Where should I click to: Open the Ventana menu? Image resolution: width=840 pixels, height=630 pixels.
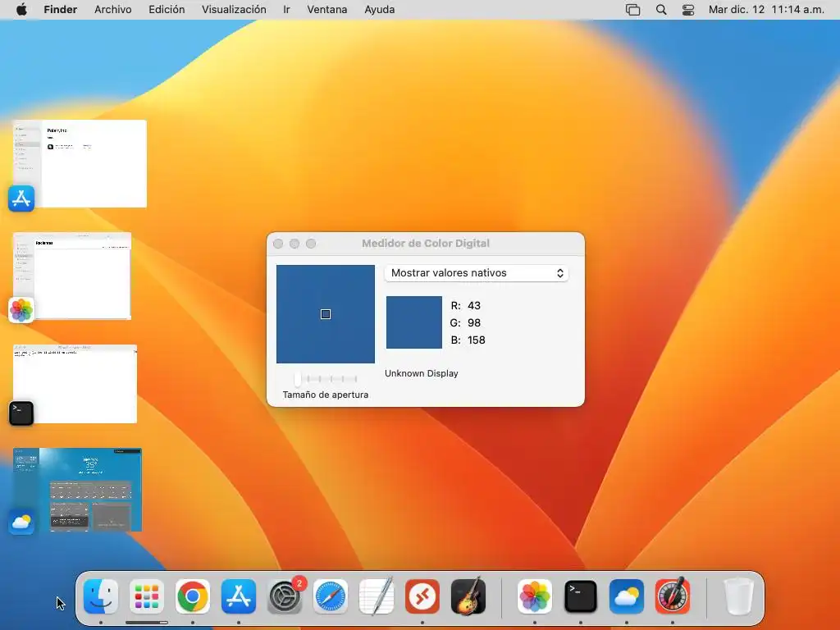[327, 10]
